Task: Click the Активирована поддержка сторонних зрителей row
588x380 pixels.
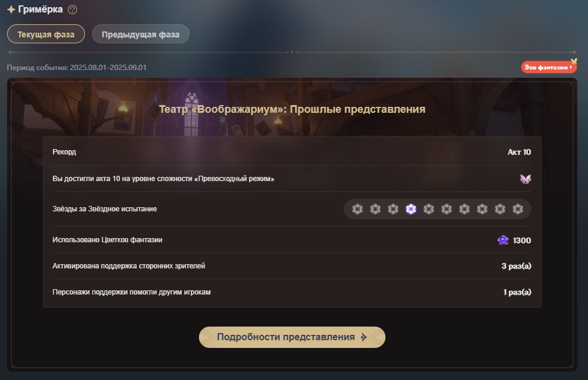Action: [x=292, y=266]
